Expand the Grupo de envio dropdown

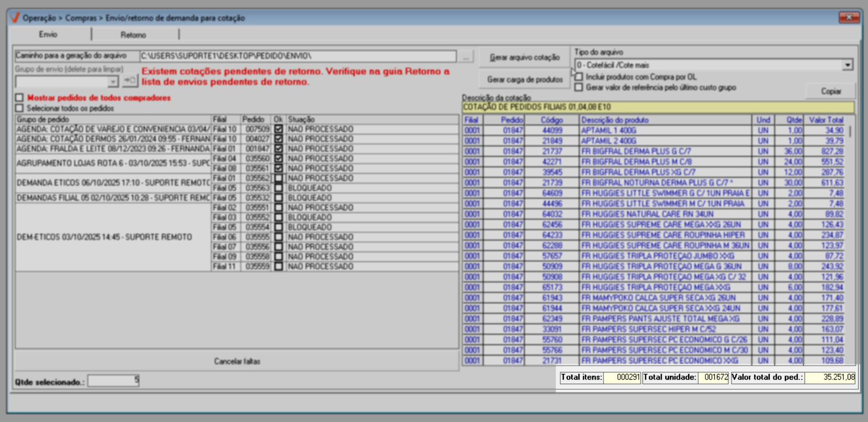(x=113, y=82)
